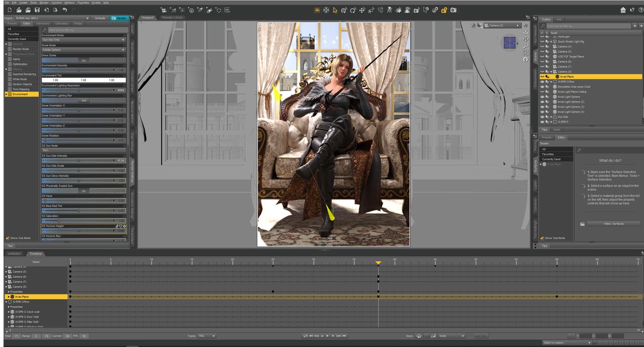Click the SS Sun Disk Intensity slider
Viewport: 644px width, 347px height.
point(84,160)
